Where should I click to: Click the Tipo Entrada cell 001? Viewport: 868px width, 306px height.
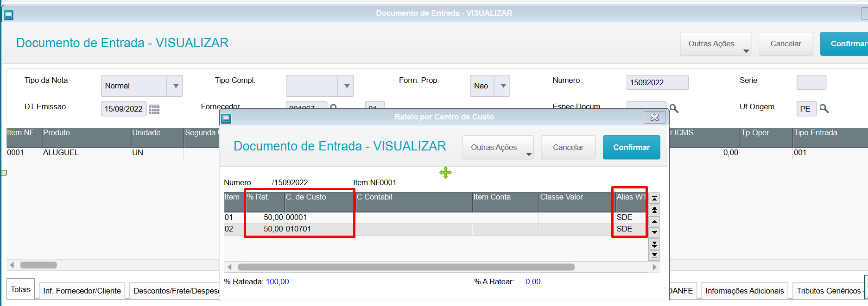point(830,153)
